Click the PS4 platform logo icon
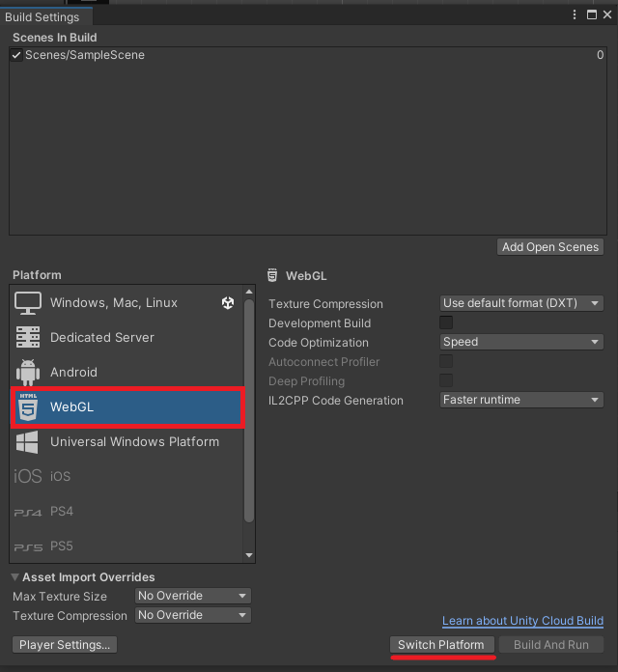618x672 pixels. coord(28,512)
